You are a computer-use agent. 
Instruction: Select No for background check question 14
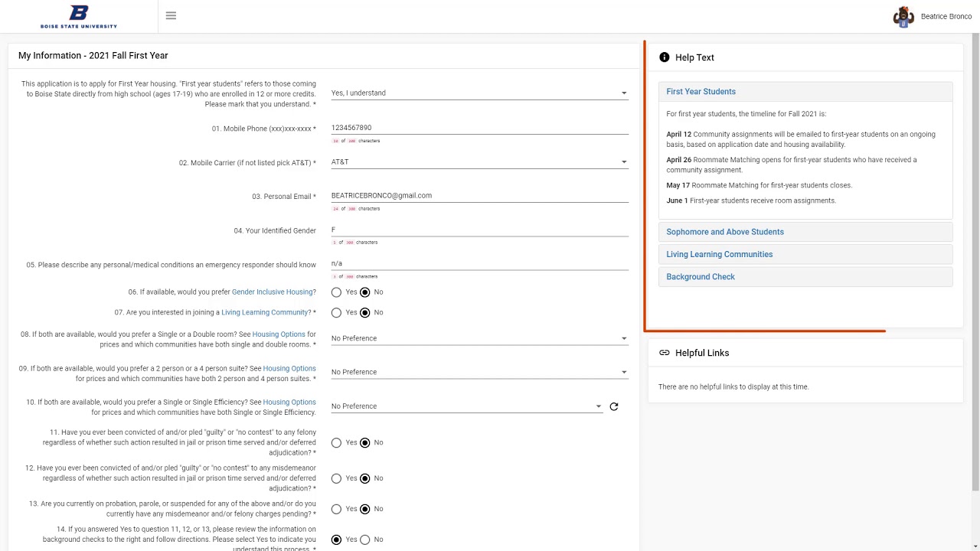pyautogui.click(x=365, y=540)
